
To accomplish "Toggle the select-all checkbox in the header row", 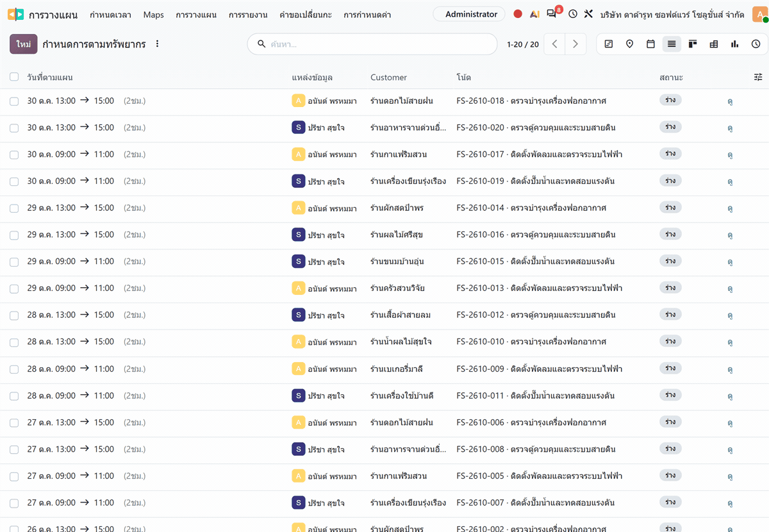I will pos(14,77).
